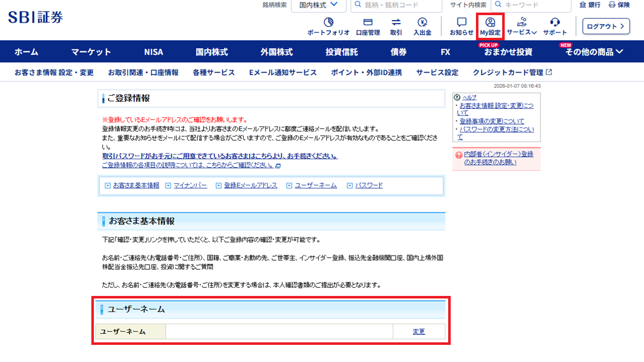Click the external link icon by クレジットカード管理
644x362 pixels.
point(549,73)
